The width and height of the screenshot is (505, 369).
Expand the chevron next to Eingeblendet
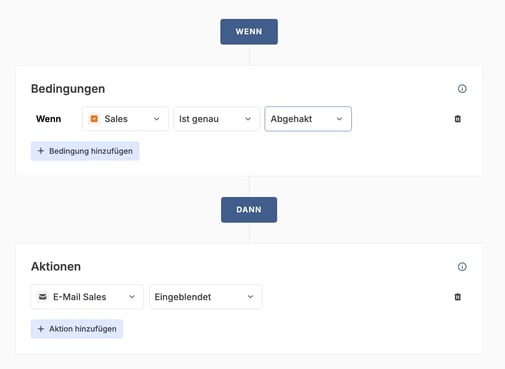click(x=250, y=297)
